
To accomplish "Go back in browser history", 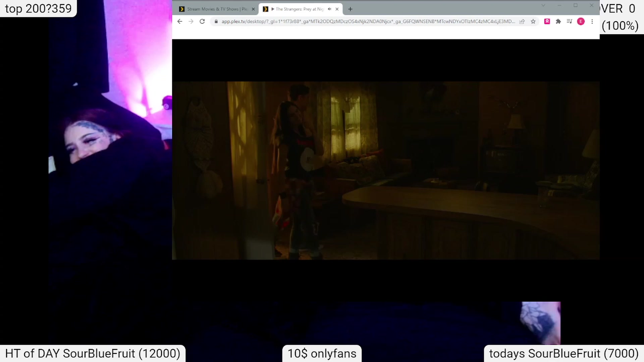I will (x=180, y=21).
